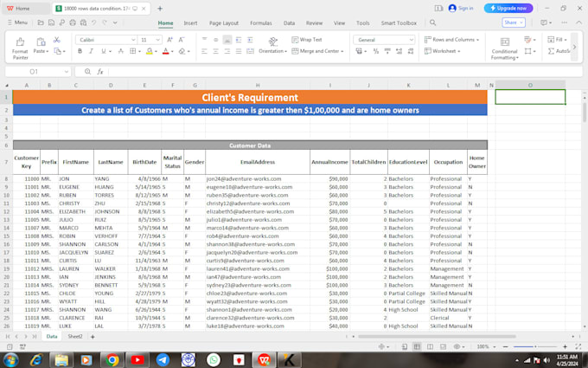Click the Share button
588x368 pixels.
pos(514,23)
